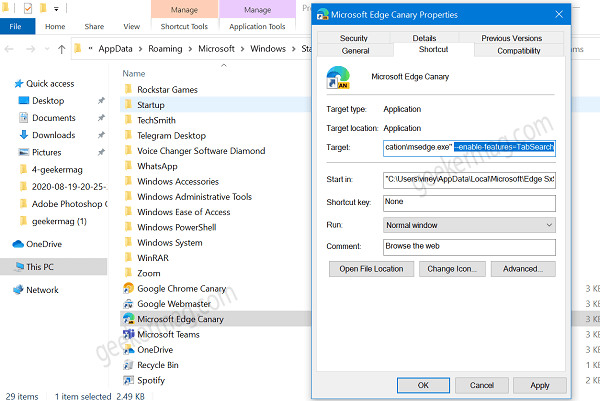
Task: Select the Microsoft Teams shortcut icon
Action: (128, 334)
